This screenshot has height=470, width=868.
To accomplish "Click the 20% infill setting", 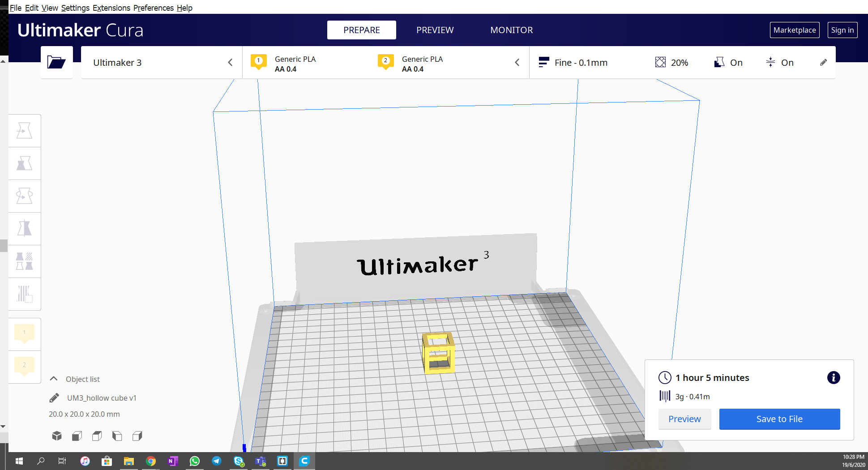I will pyautogui.click(x=671, y=63).
